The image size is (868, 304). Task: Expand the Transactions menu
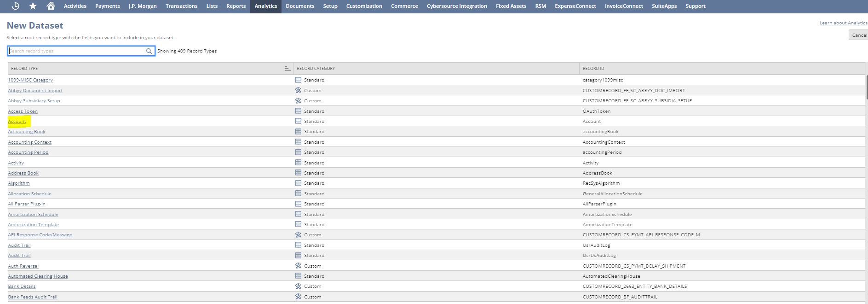181,6
